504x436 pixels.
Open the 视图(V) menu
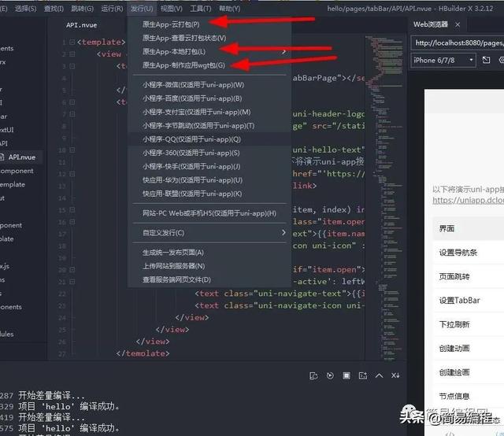coord(172,9)
